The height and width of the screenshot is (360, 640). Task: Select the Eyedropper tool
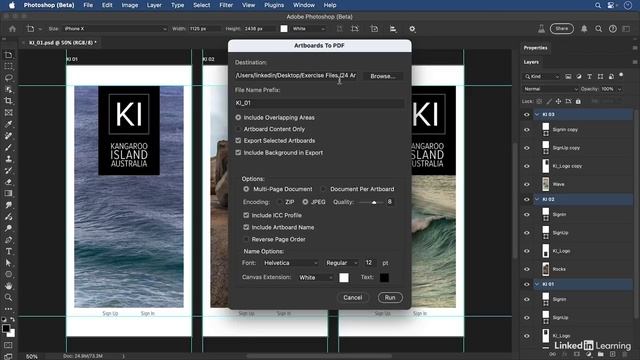coord(8,124)
